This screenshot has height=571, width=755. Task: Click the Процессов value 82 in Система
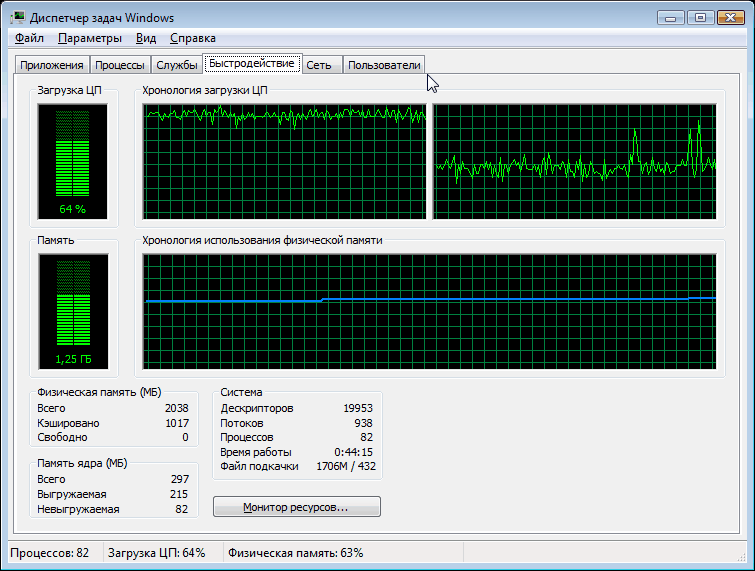(366, 438)
